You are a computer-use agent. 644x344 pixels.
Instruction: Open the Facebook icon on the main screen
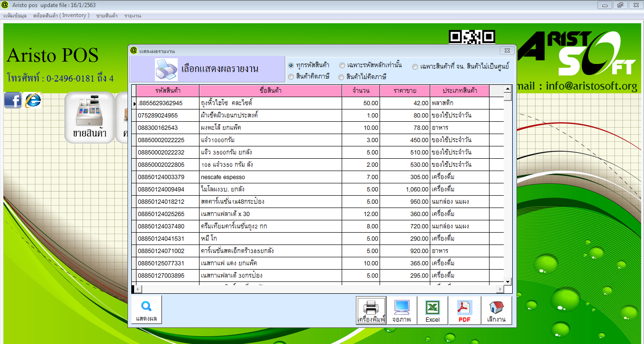[x=13, y=100]
